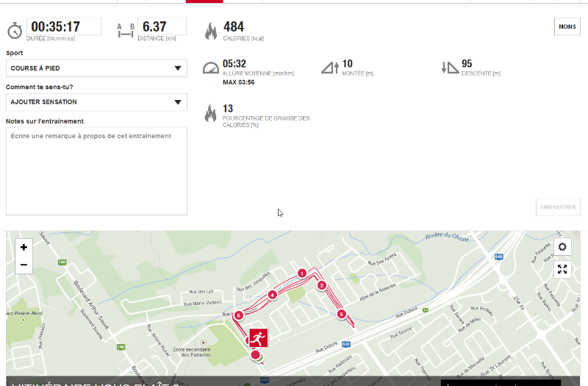Click the stopwatch duration icon
The width and height of the screenshot is (588, 386).
coord(15,30)
